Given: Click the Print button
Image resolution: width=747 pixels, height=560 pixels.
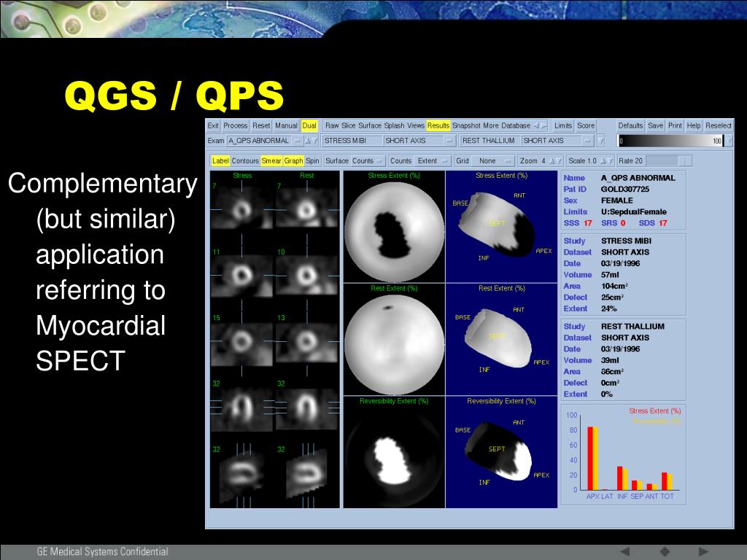Looking at the screenshot, I should (675, 125).
